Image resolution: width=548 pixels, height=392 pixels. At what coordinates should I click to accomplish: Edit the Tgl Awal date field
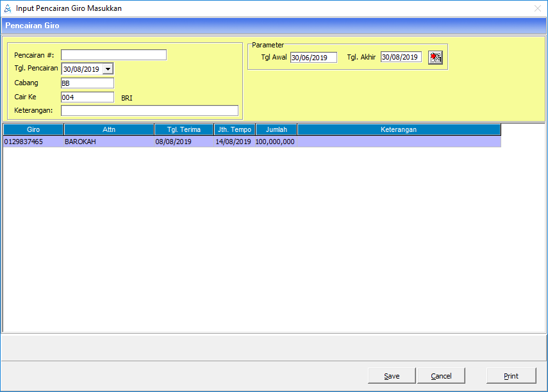tap(313, 58)
